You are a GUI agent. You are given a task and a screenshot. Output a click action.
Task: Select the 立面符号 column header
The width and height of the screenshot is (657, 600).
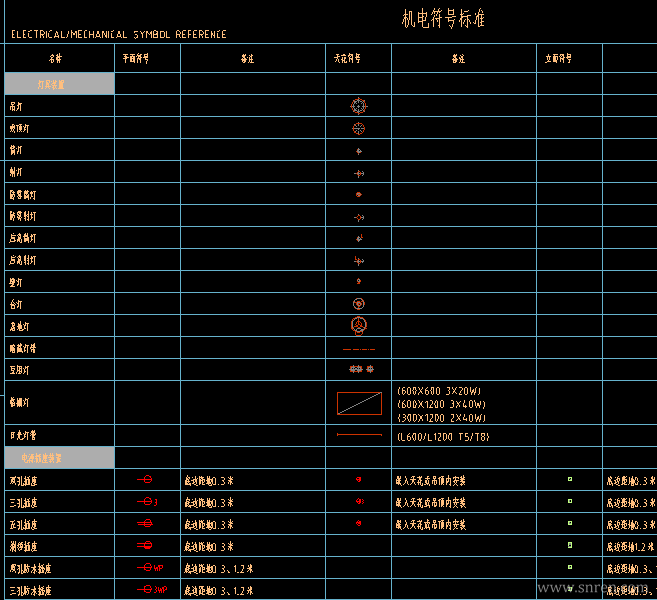pyautogui.click(x=558, y=58)
